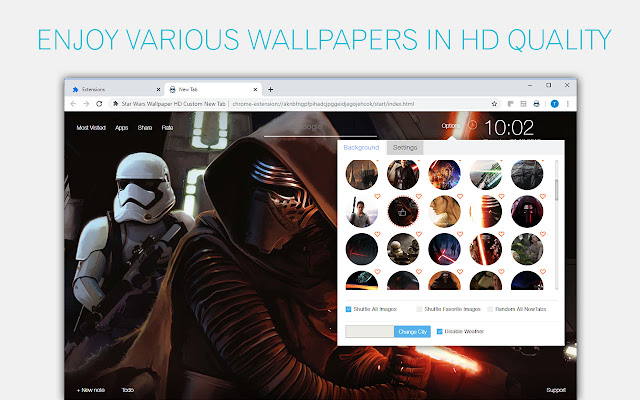Select the Force Awakens poster thumbnail
Viewport: 640px width, 400px height.
(x=444, y=175)
